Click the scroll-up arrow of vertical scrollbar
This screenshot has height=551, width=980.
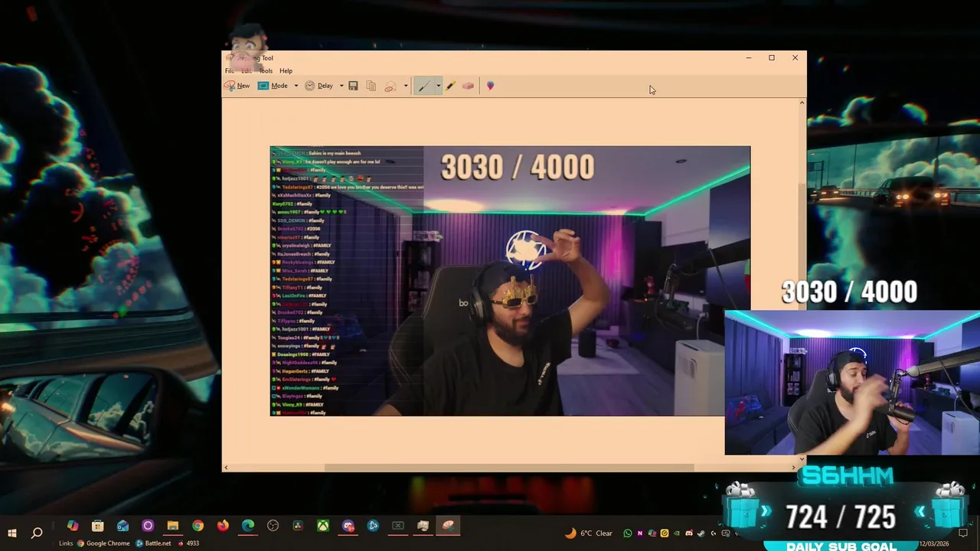point(802,103)
